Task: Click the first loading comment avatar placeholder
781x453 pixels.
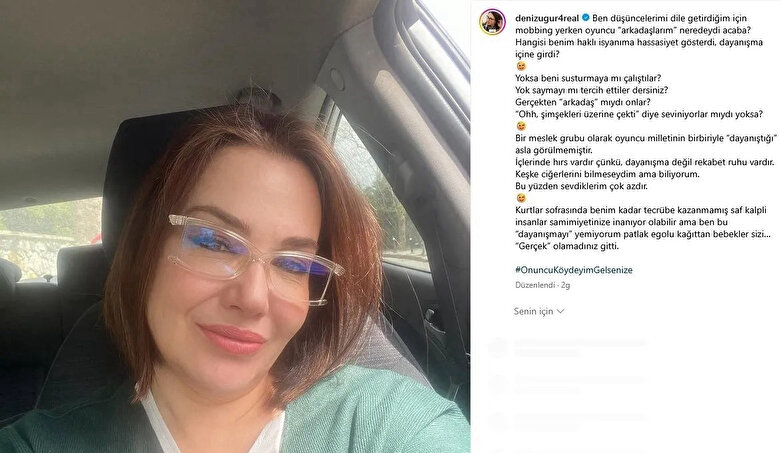Action: coord(497,347)
